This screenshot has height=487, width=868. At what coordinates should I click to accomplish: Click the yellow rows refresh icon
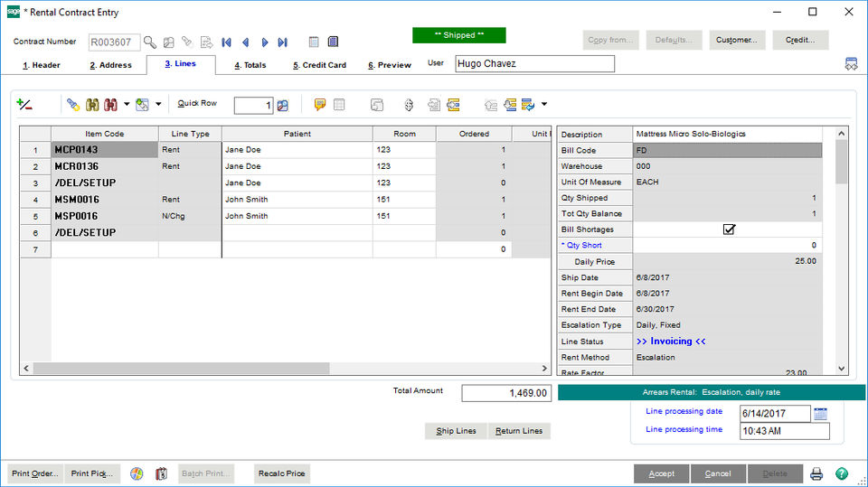(x=528, y=105)
